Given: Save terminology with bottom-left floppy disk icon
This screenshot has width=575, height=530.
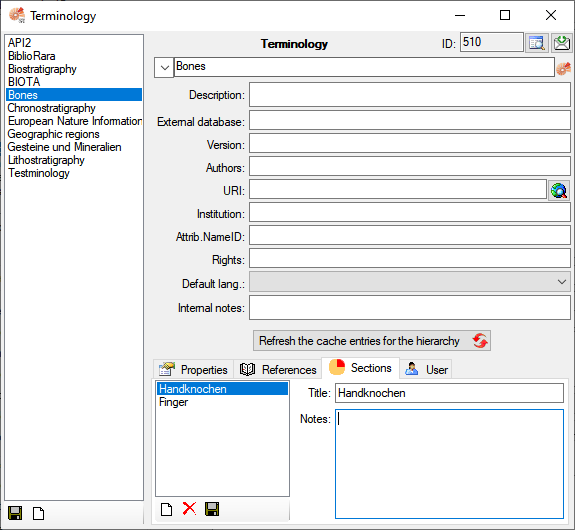Looking at the screenshot, I should 15,513.
